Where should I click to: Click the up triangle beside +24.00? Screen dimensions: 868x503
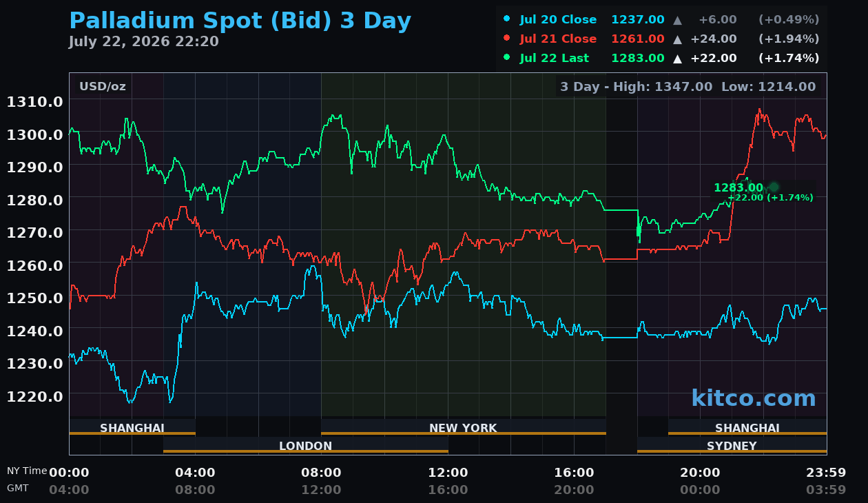tap(678, 39)
